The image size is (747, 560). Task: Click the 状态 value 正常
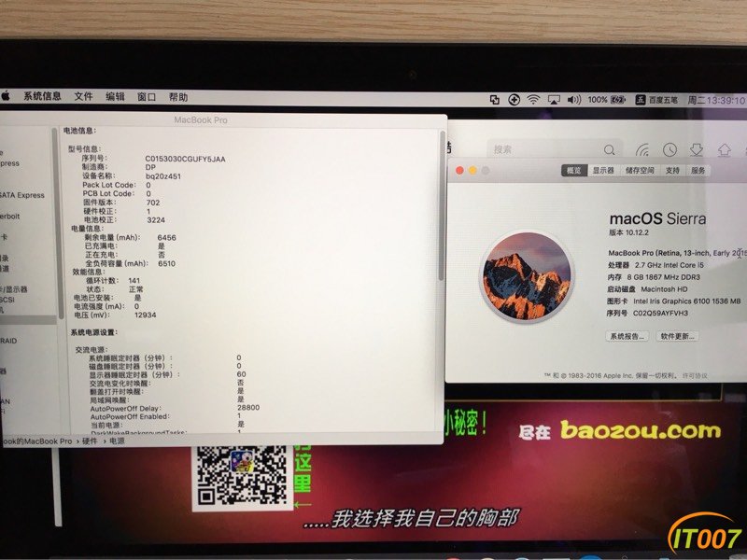coord(135,289)
